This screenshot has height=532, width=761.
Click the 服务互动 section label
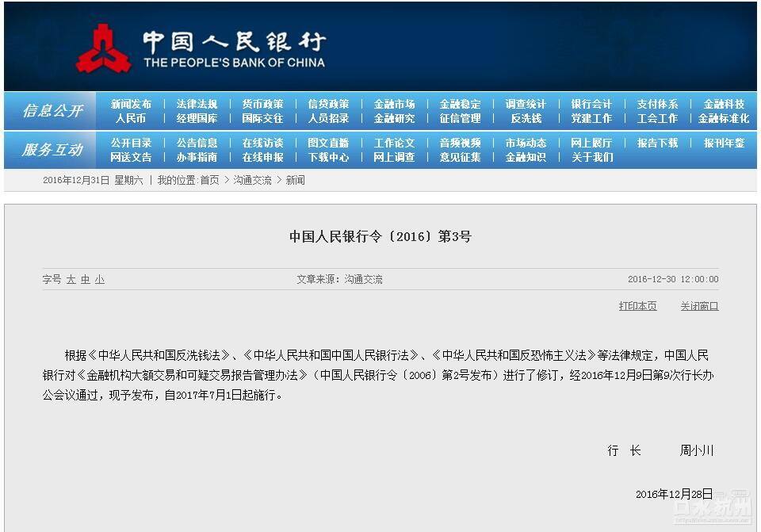53,150
